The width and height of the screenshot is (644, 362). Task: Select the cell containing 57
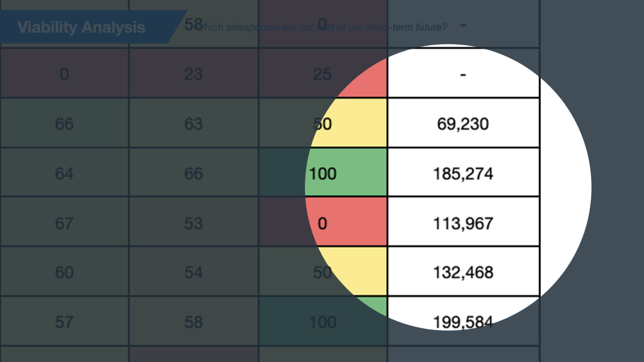(64, 321)
